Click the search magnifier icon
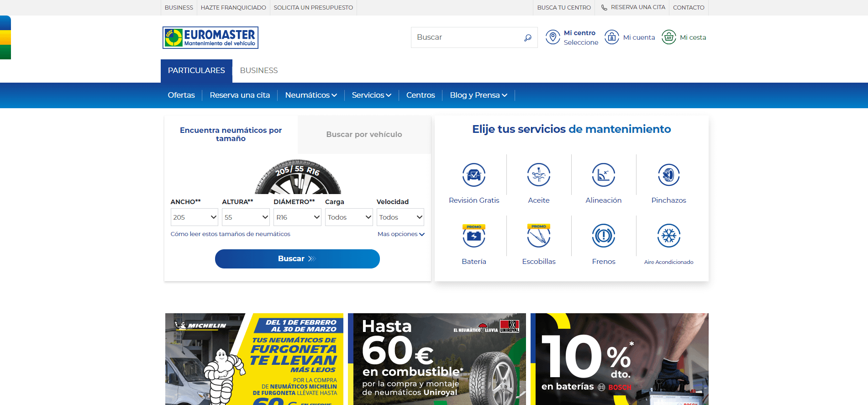Image resolution: width=868 pixels, height=405 pixels. coord(528,37)
